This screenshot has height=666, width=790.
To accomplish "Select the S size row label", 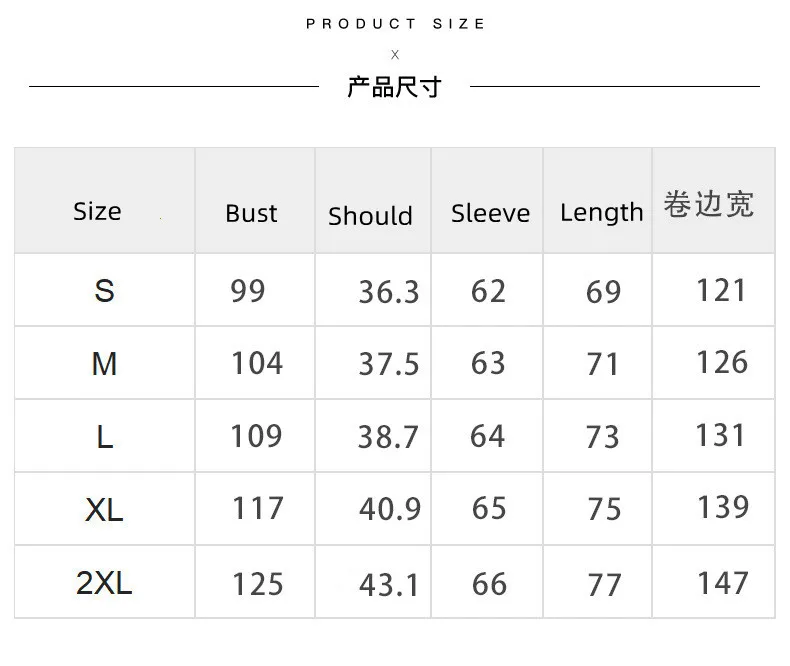I will pos(104,291).
